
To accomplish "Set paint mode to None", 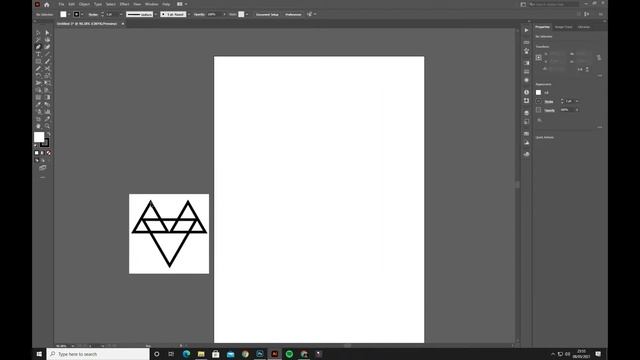I will pyautogui.click(x=49, y=153).
